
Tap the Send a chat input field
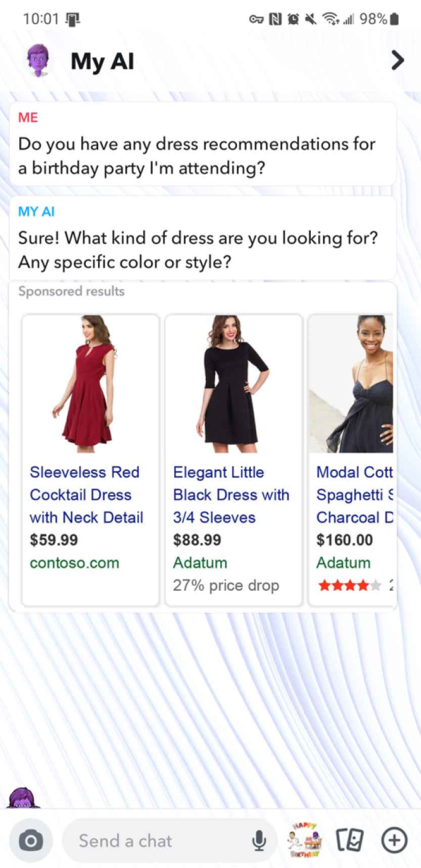tap(150, 841)
